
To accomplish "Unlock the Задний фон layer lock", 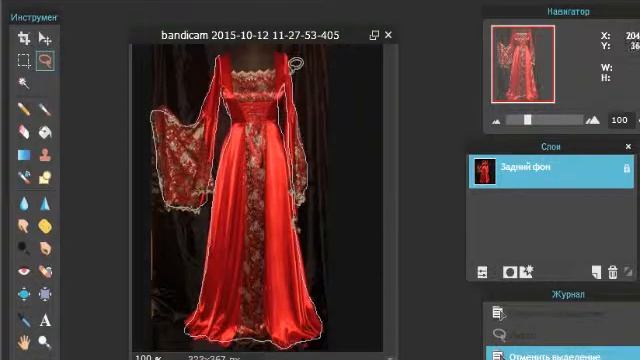I will 627,168.
